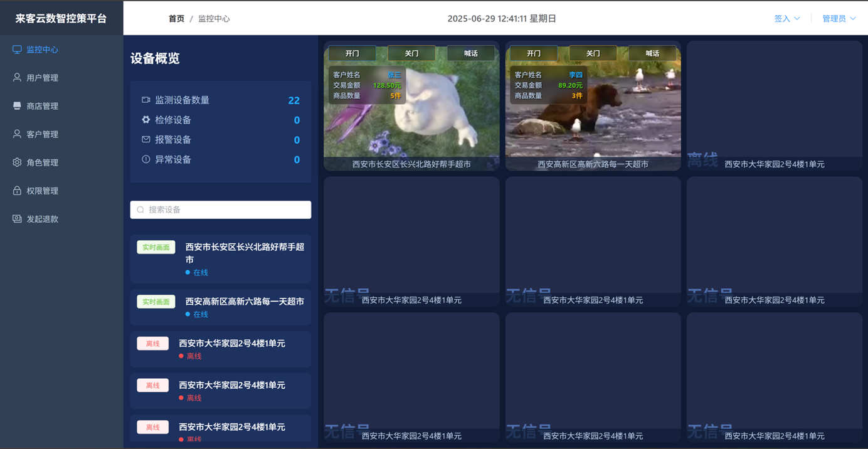Image resolution: width=868 pixels, height=449 pixels.
Task: Click the gear icon beside 角色管理
Action: click(17, 162)
